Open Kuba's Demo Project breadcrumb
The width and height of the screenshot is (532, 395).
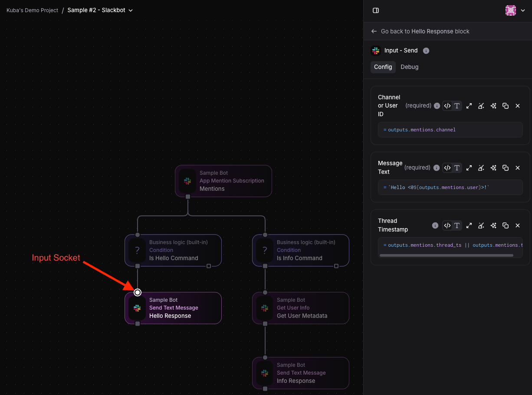point(32,10)
